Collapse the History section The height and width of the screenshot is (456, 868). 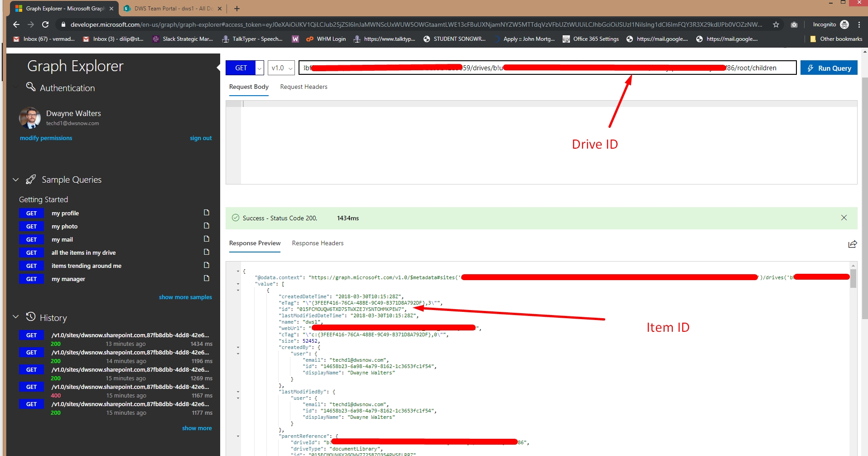16,316
